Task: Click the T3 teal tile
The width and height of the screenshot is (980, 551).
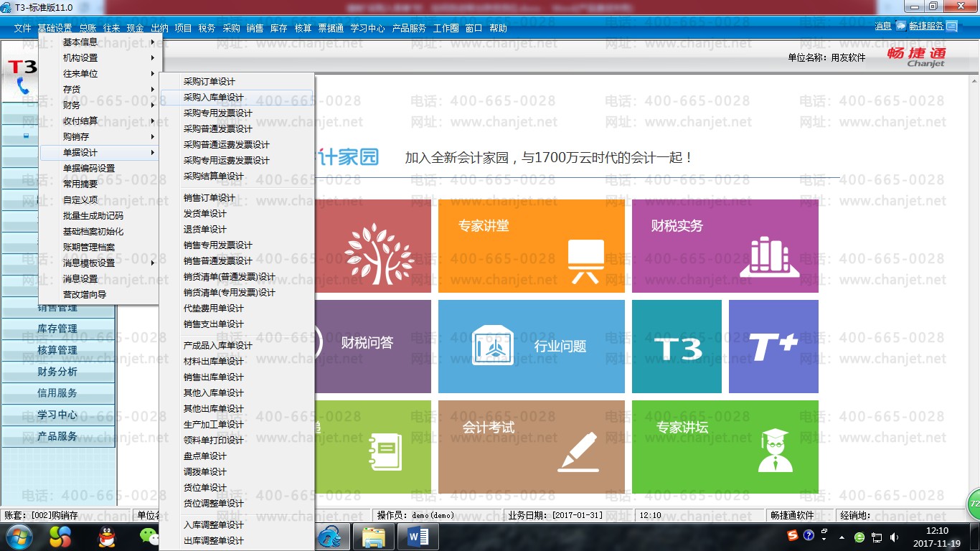Action: pyautogui.click(x=677, y=346)
